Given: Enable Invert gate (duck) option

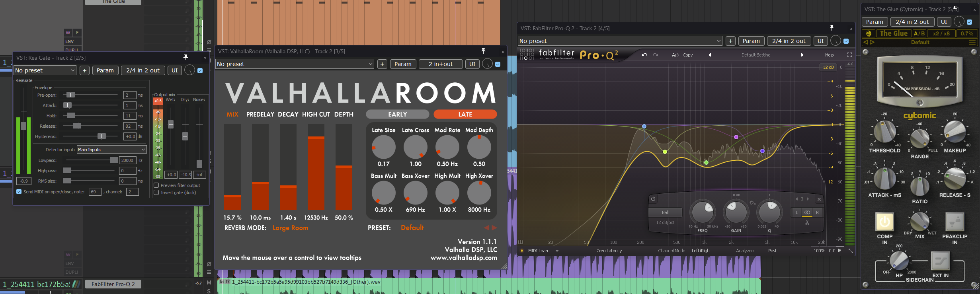Looking at the screenshot, I should point(156,193).
